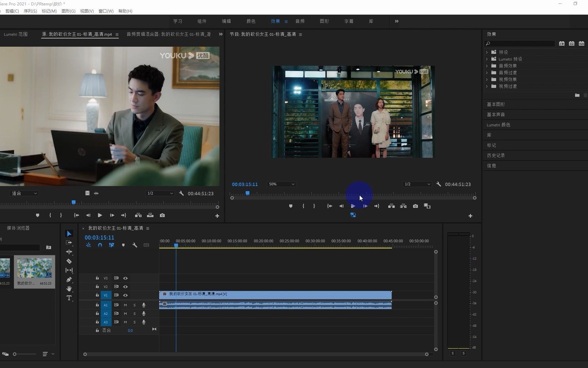Open source monitor zoom 适合 dropdown
The image size is (588, 368).
[24, 193]
